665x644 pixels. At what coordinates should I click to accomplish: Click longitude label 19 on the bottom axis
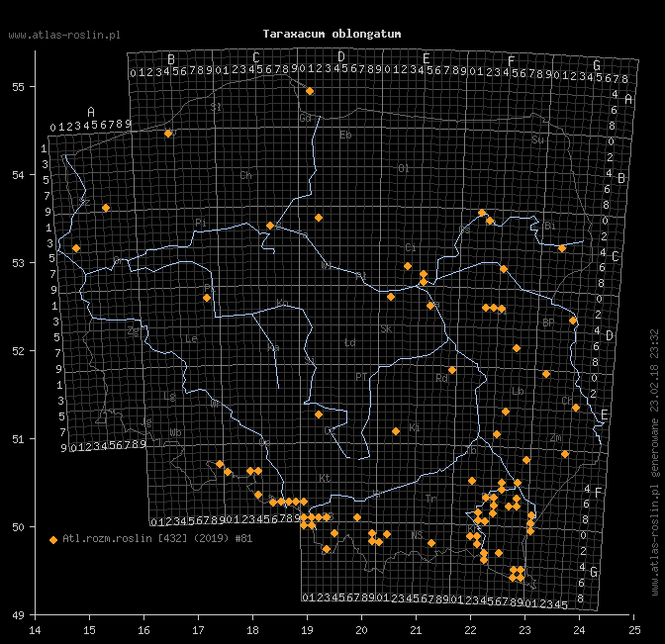(x=307, y=630)
